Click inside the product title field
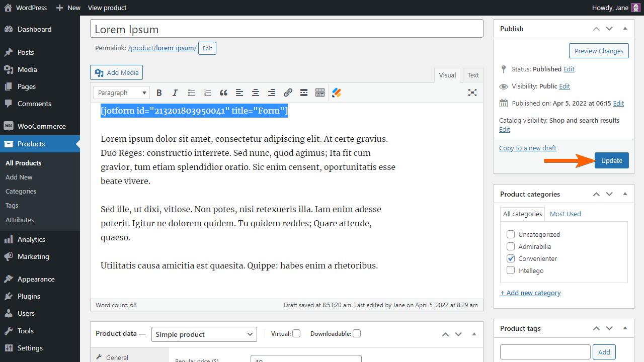The image size is (644, 362). tap(287, 28)
